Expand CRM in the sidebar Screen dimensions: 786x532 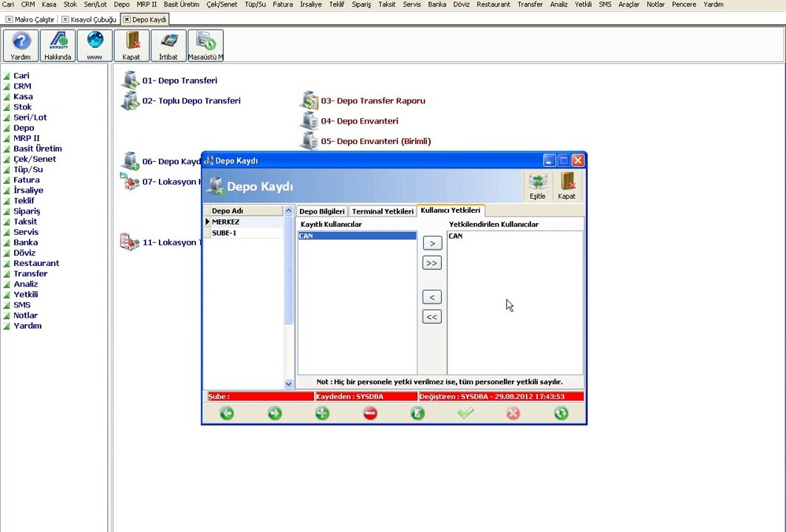point(22,86)
